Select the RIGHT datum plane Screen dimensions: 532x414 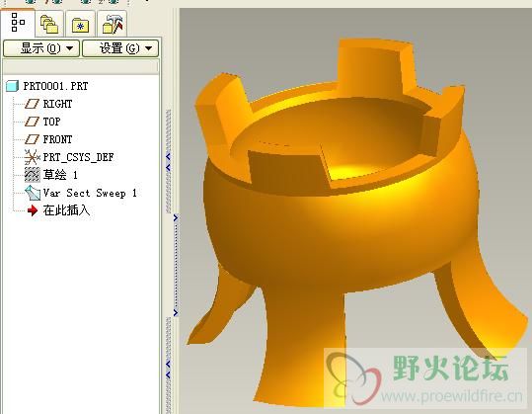[57, 104]
